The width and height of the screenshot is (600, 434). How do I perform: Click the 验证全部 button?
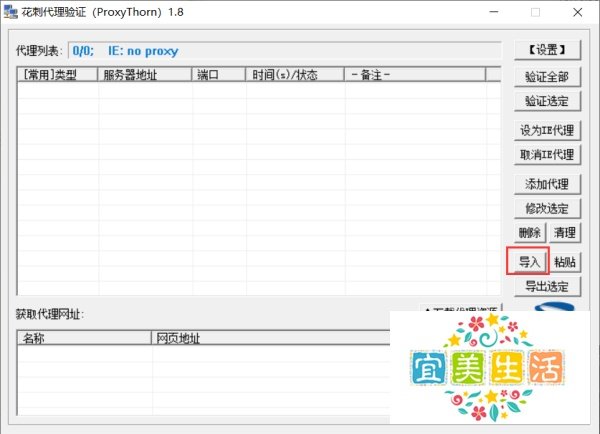pos(547,77)
